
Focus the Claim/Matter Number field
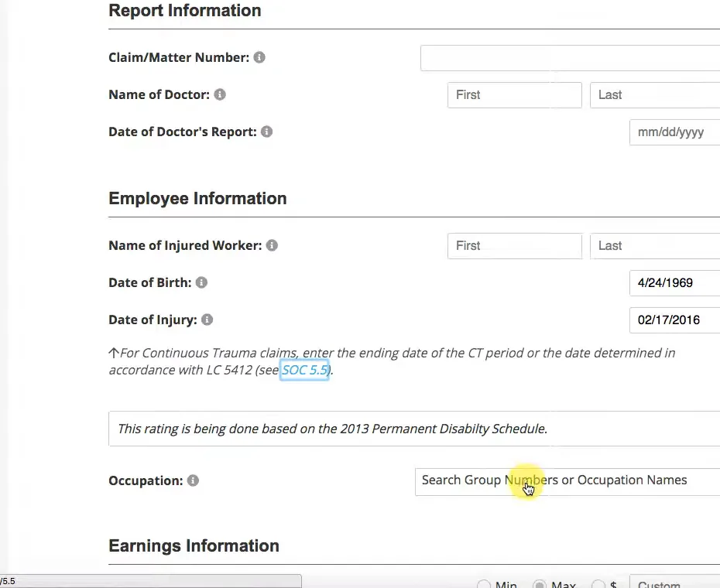coord(571,58)
